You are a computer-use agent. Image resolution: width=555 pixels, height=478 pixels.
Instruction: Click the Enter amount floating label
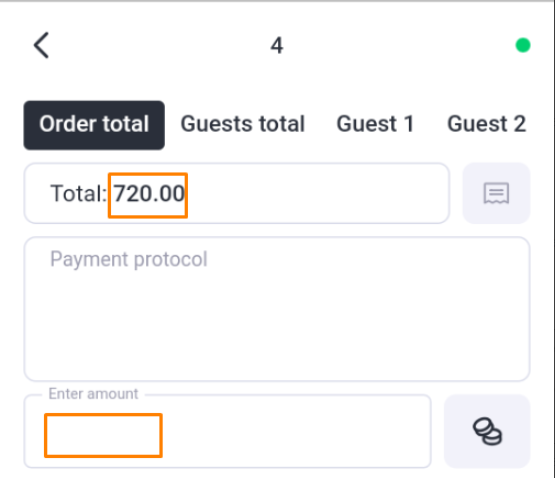(93, 394)
